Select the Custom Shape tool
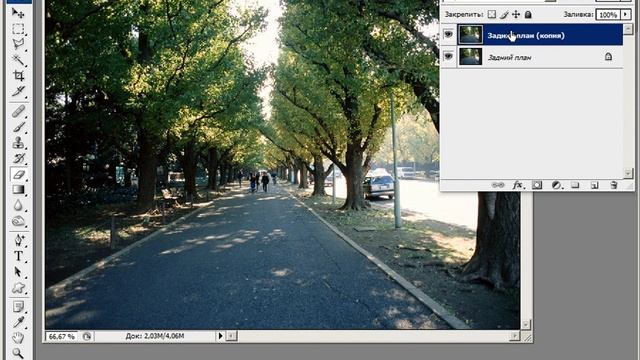Screen dimensions: 640x360 18,288
